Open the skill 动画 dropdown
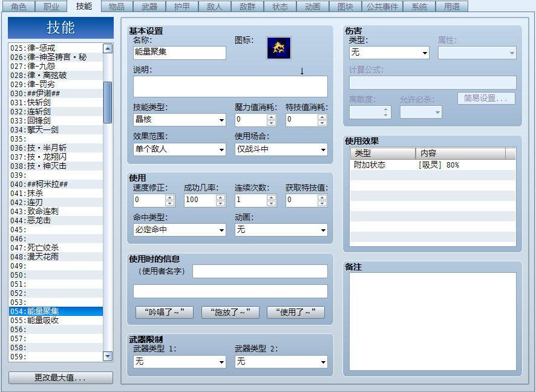 click(x=281, y=230)
